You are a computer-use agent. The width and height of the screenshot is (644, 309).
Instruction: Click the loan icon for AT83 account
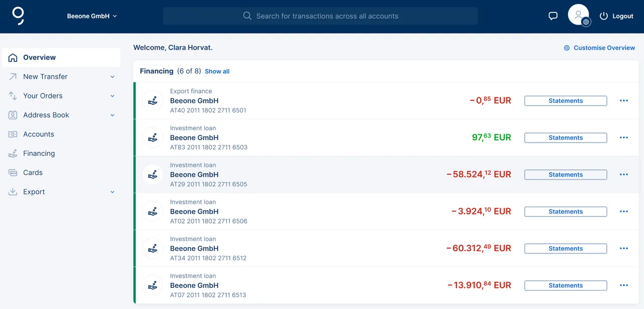[152, 138]
